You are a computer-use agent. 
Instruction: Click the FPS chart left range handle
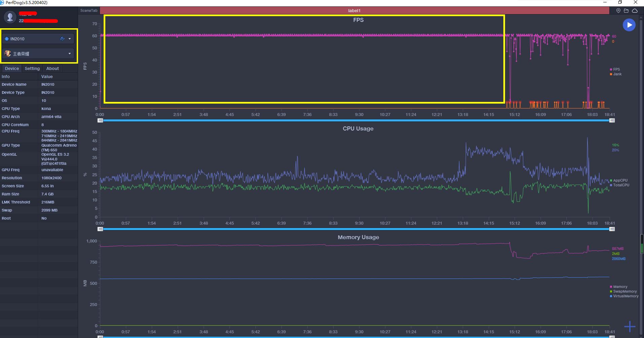pyautogui.click(x=100, y=120)
